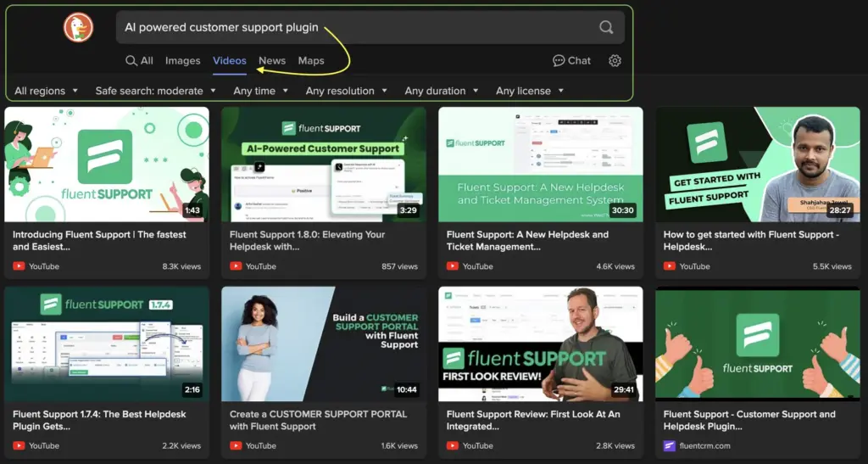The height and width of the screenshot is (464, 868).
Task: Click YouTube icon under 'Create a CUSTOMER SUPPORT PORTAL' video
Action: (236, 445)
